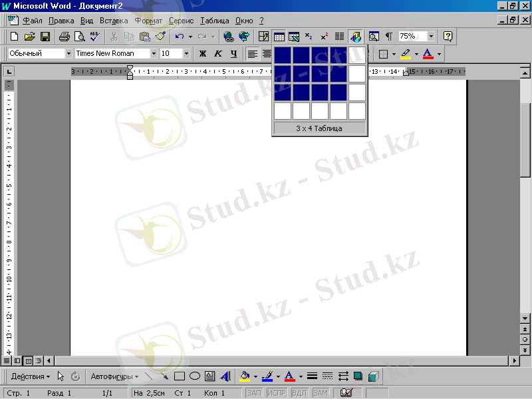Click the Format Painter brush icon
The image size is (532, 399).
[x=160, y=37]
